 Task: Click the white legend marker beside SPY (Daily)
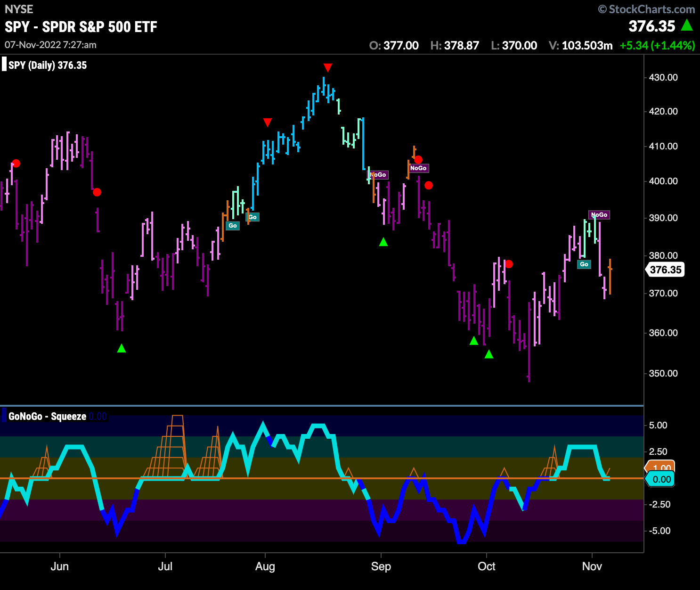pos(4,65)
